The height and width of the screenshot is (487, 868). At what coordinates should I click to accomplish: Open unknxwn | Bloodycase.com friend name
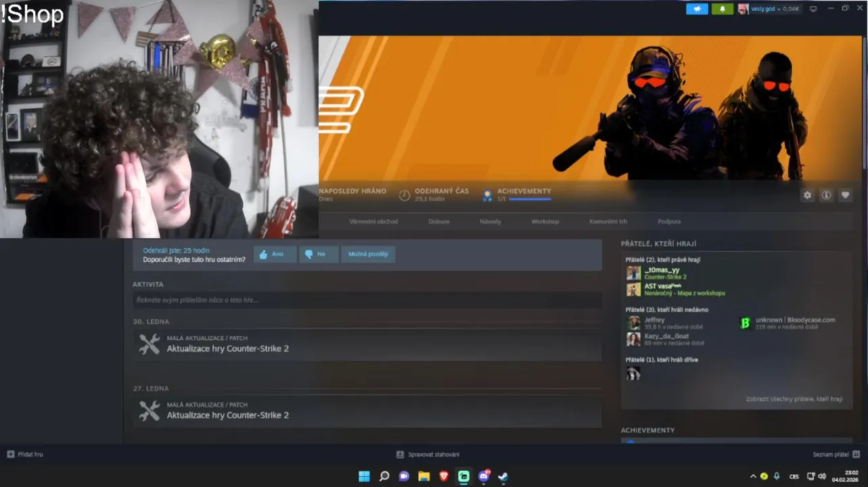[796, 320]
